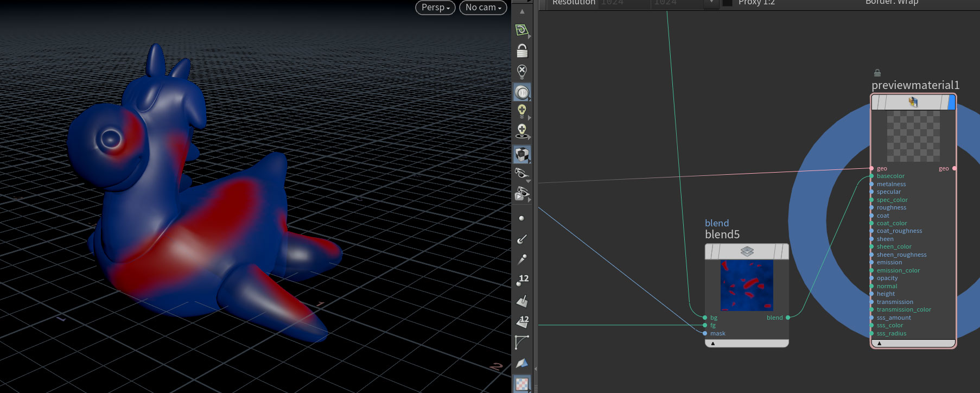Click the blend output on blend5
980x393 pixels.
coord(788,318)
